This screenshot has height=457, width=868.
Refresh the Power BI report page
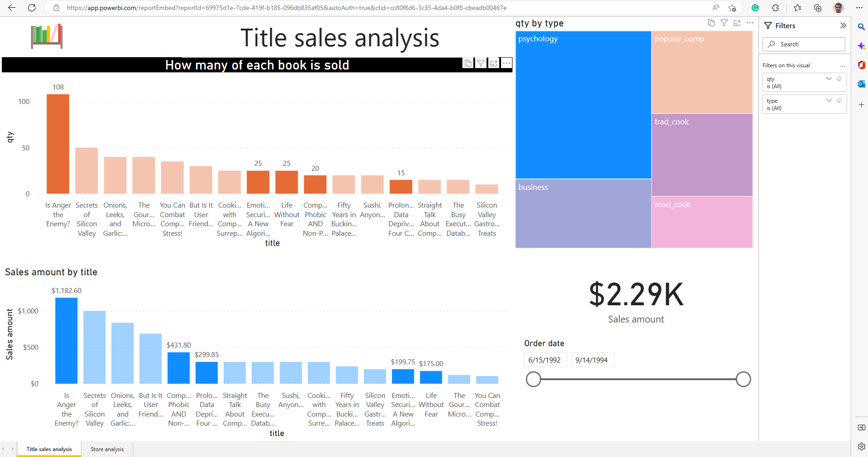31,7
